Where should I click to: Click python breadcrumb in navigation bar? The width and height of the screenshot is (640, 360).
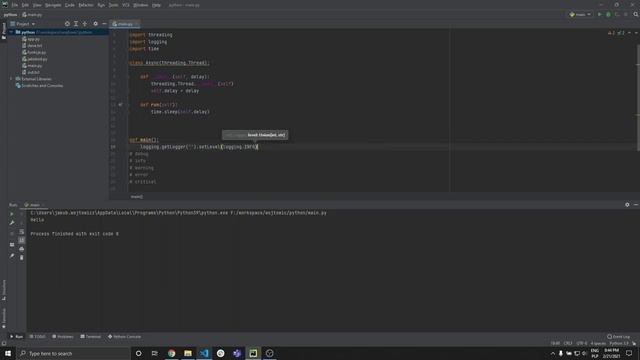point(10,15)
